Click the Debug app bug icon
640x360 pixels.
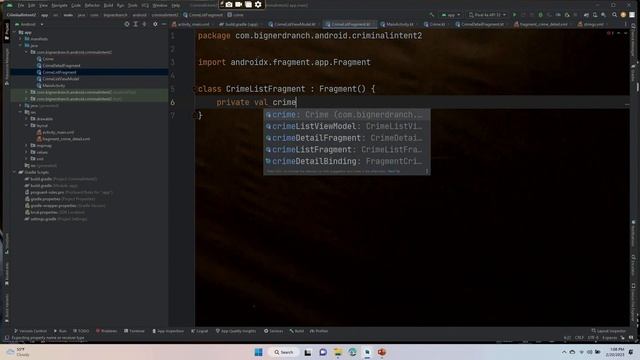pyautogui.click(x=540, y=15)
